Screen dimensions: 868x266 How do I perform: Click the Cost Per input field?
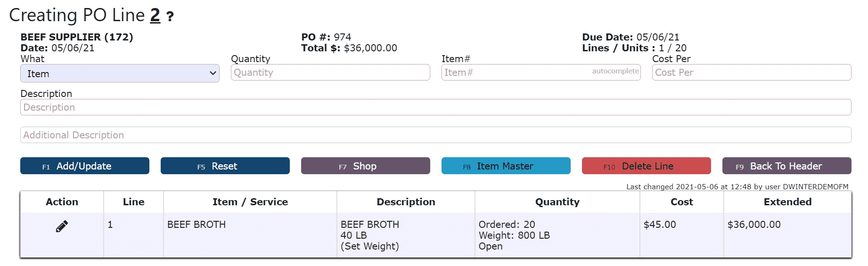coord(752,73)
